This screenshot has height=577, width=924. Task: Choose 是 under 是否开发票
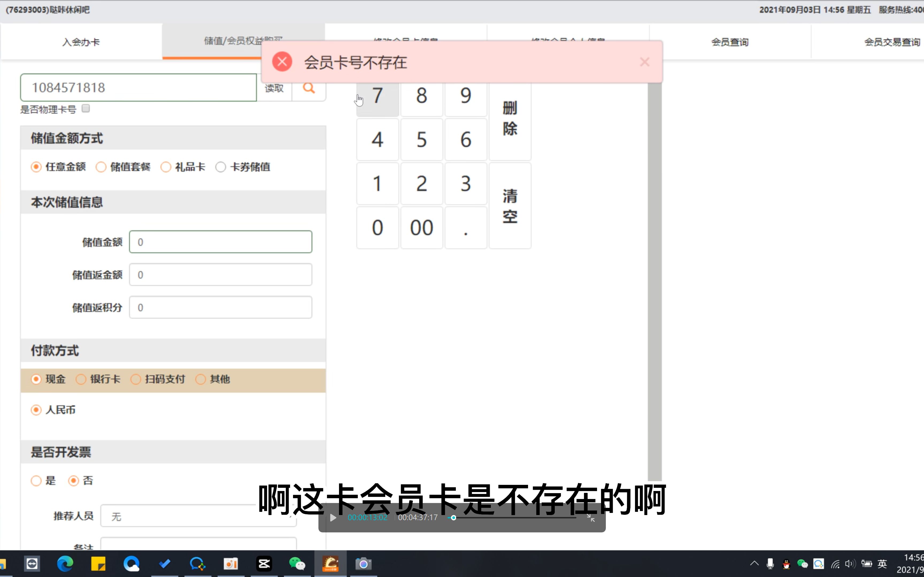pos(36,481)
